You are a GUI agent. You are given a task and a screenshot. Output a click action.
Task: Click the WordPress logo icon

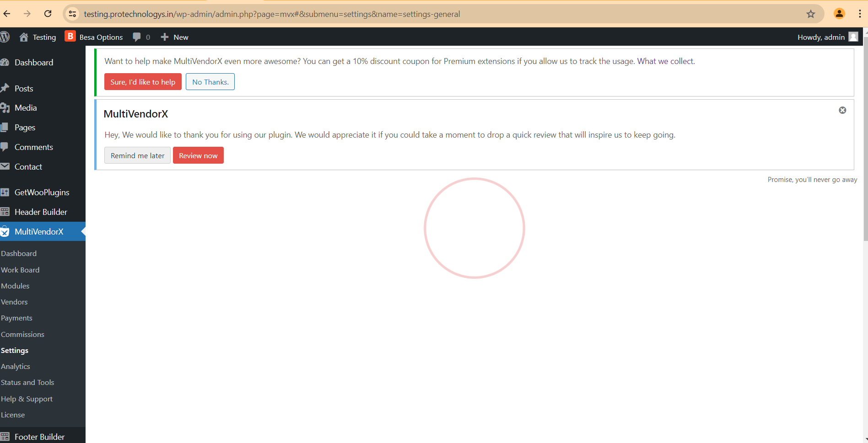tap(5, 37)
